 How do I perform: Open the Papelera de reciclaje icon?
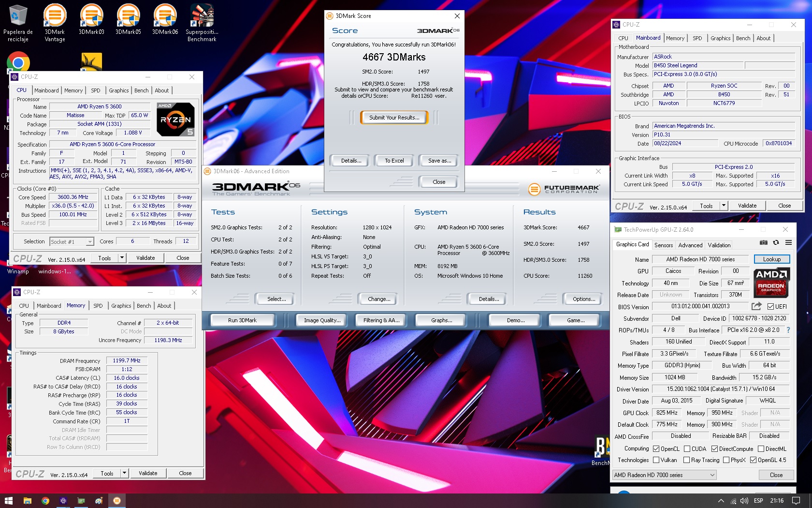tap(18, 22)
